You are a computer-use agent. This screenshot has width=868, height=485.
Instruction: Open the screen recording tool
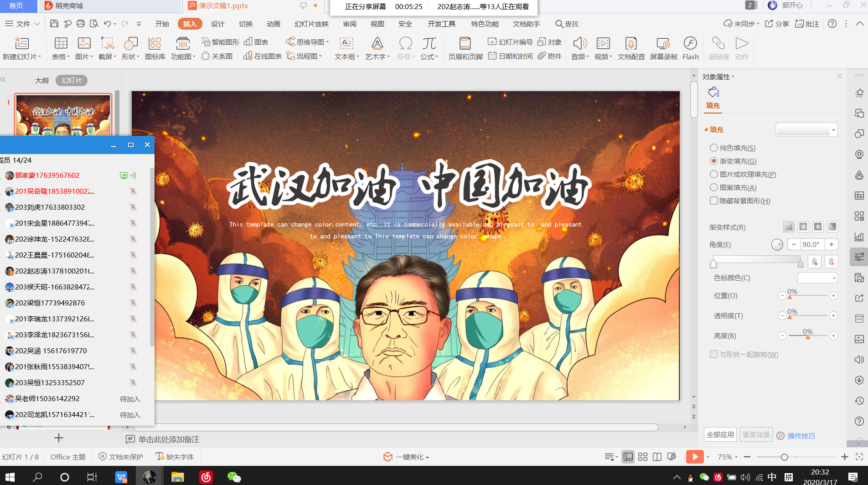[663, 48]
